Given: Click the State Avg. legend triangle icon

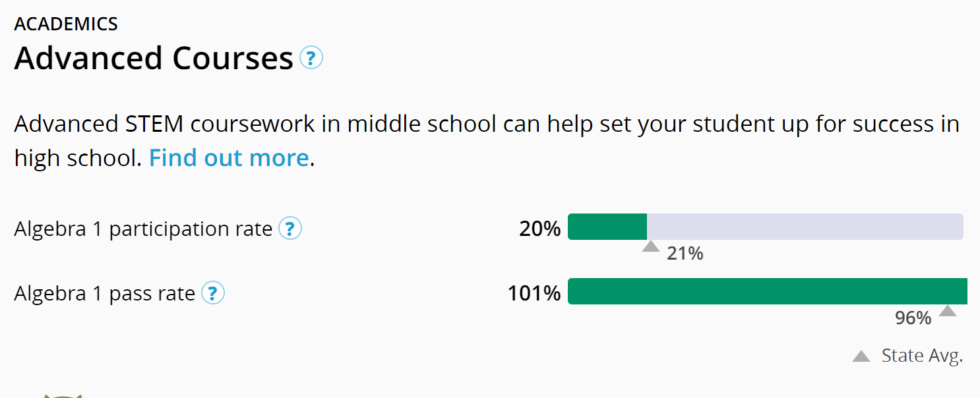Looking at the screenshot, I should click(861, 356).
